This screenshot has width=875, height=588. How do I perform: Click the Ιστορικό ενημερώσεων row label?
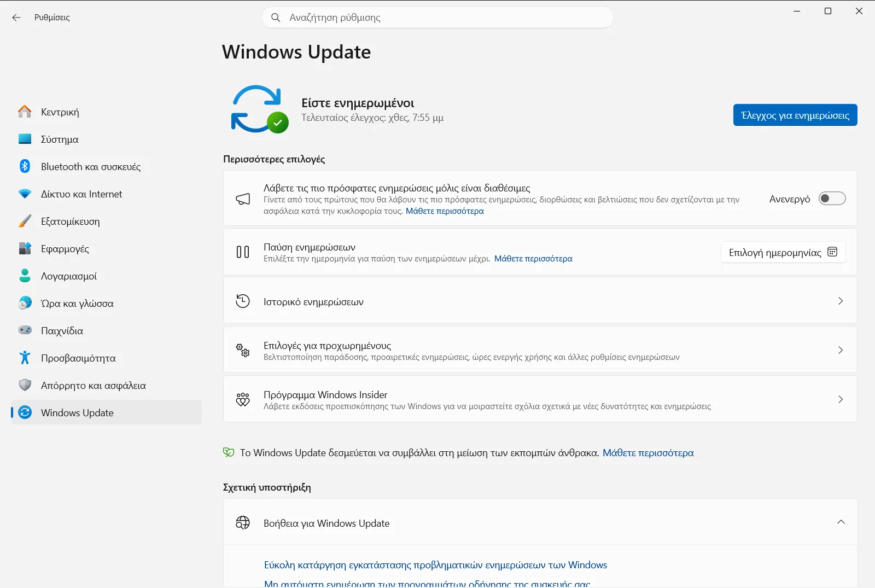coord(313,302)
